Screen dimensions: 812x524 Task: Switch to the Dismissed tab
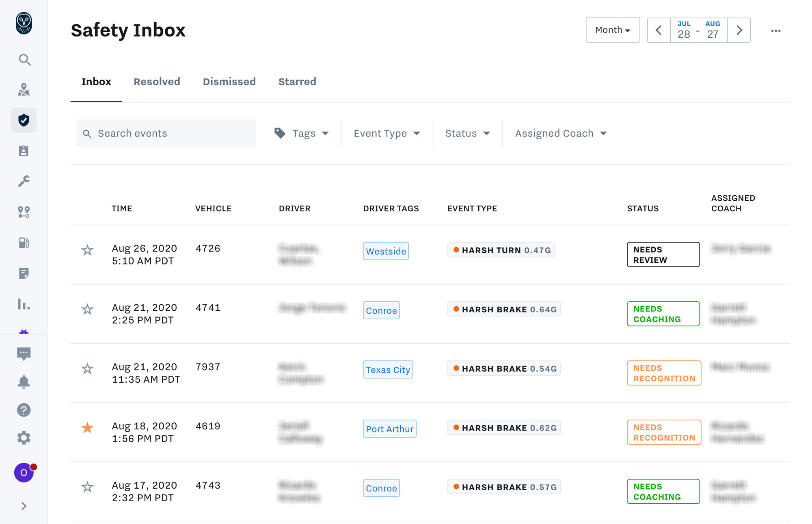tap(229, 82)
